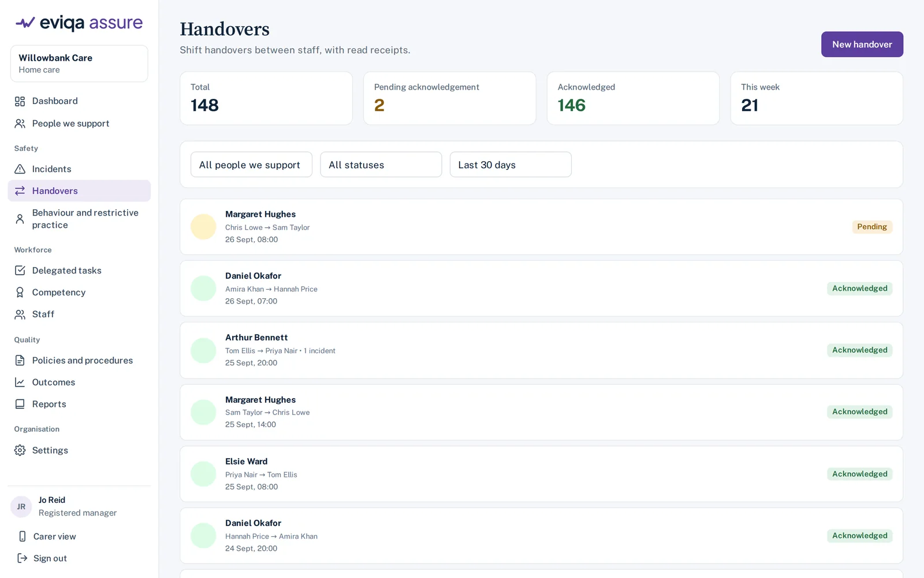
Task: Open Reports in the sidebar
Action: (x=79, y=404)
